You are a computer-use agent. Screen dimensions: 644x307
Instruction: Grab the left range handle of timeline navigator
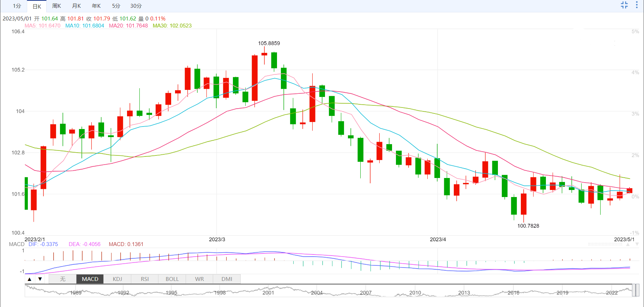pos(633,290)
